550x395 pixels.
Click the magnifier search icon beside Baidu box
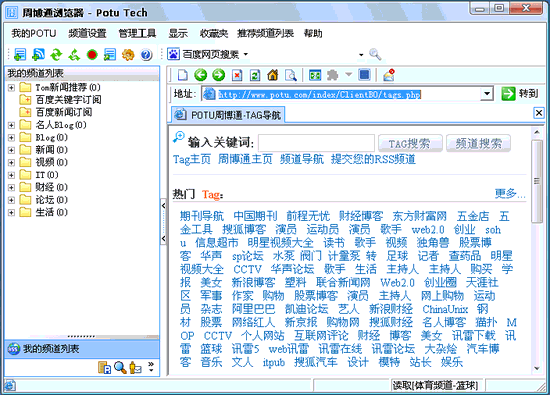tap(375, 54)
